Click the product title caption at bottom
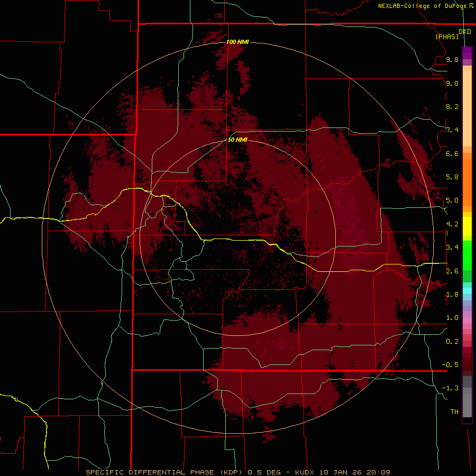Screen dimensions: 476x476 pos(237,472)
